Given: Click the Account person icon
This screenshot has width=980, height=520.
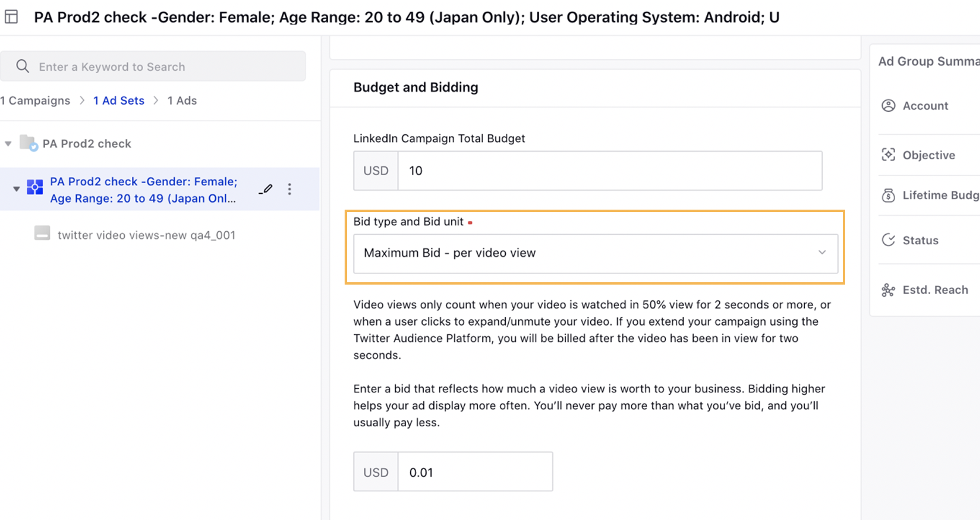Looking at the screenshot, I should click(889, 105).
